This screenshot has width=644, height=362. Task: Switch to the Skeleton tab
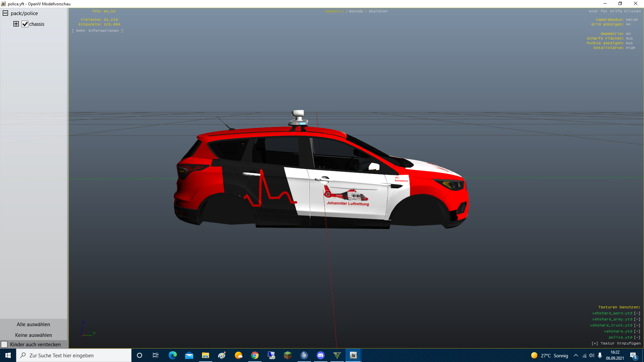[x=378, y=11]
